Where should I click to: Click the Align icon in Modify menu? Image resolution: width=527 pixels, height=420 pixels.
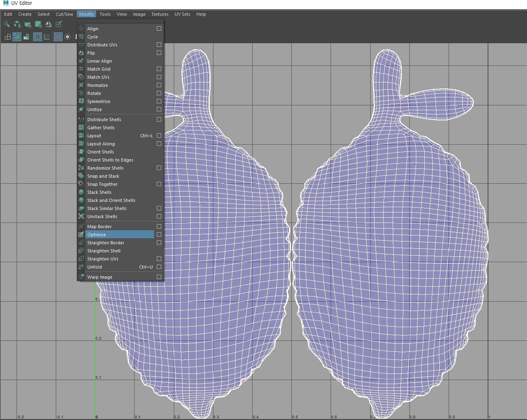(81, 29)
